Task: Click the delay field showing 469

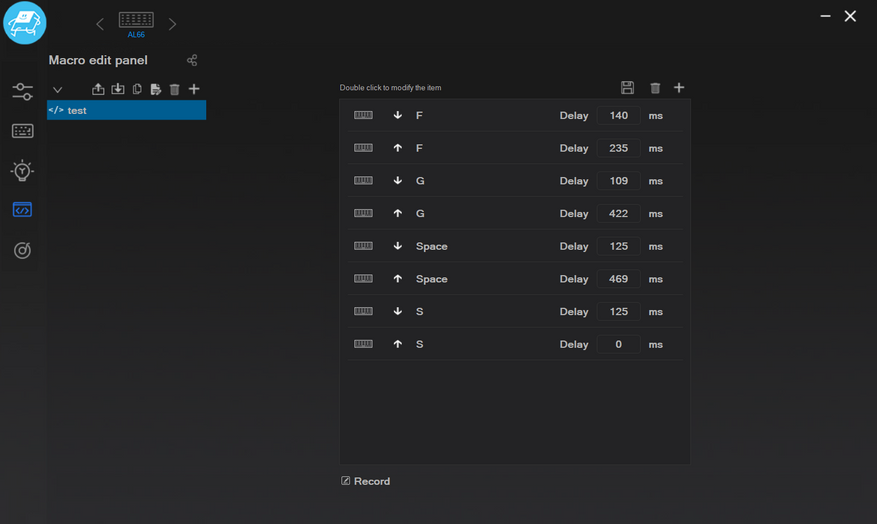Action: (619, 279)
